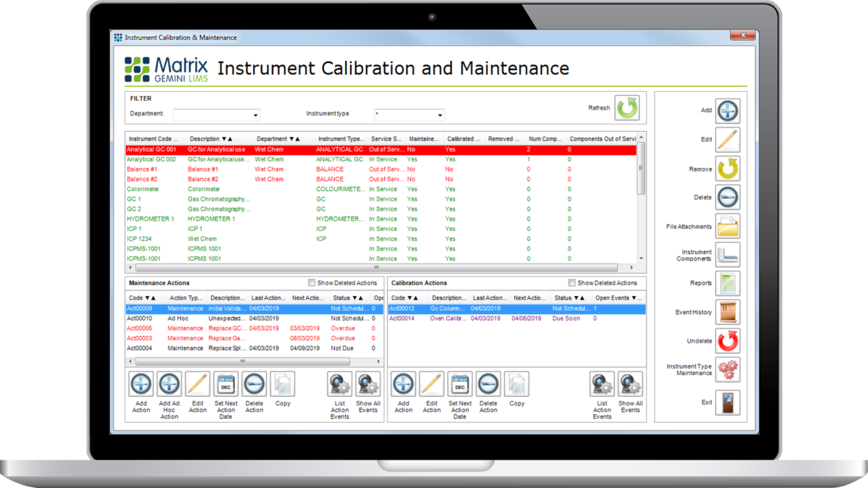Sort calibration actions by Code column
The image size is (868, 488).
(408, 298)
